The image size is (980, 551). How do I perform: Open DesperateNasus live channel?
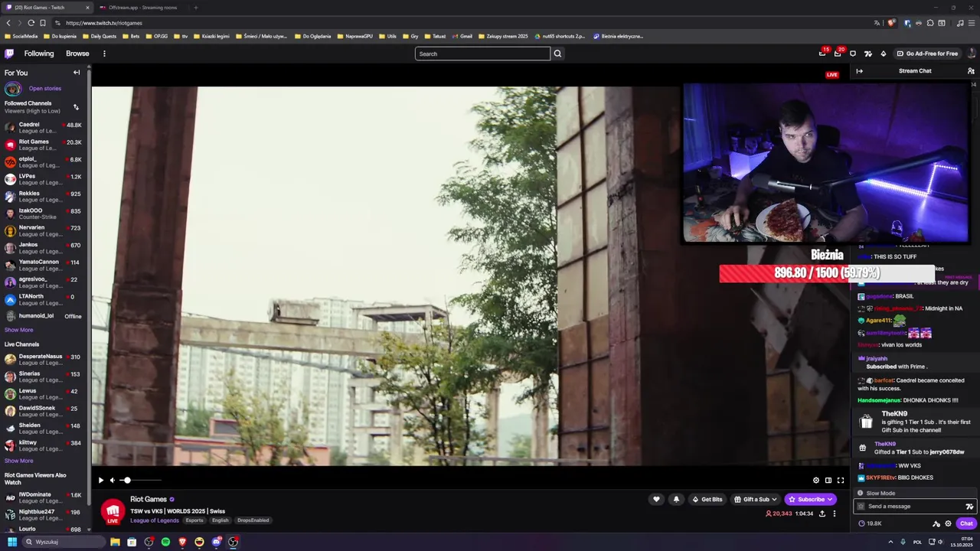coord(44,360)
